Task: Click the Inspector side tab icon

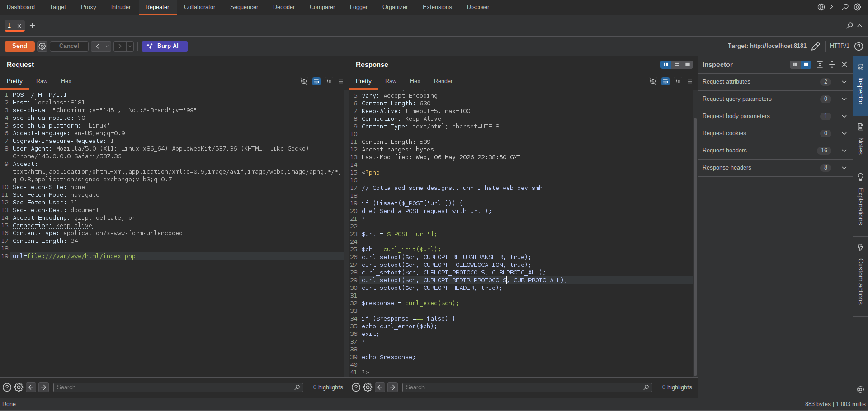Action: tap(860, 67)
